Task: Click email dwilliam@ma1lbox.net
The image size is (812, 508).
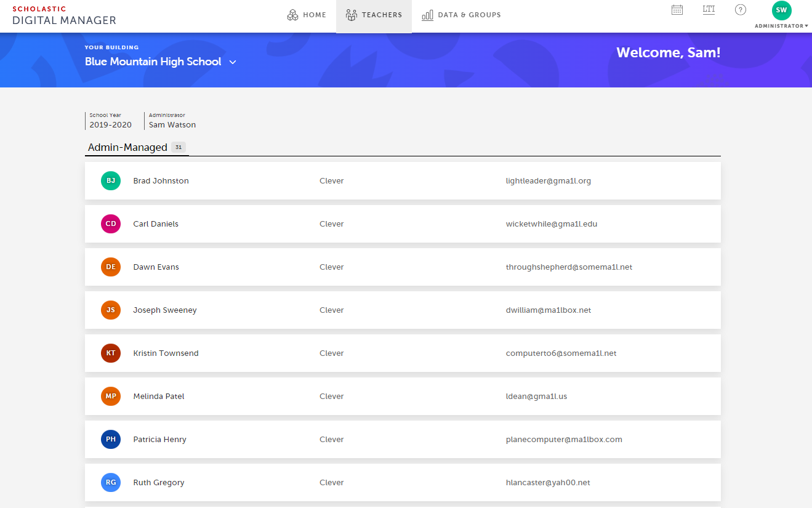Action: (x=549, y=310)
